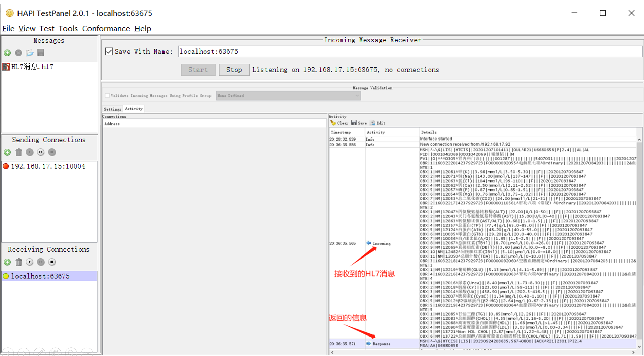644x356 pixels.
Task: Open the Conformance menu
Action: coord(106,29)
